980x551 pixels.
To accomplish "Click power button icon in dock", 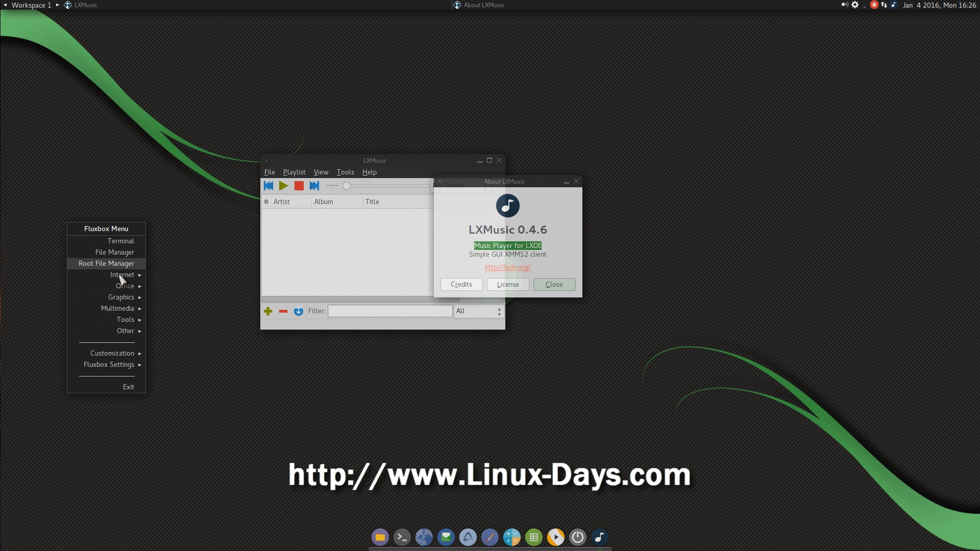I will (x=578, y=537).
